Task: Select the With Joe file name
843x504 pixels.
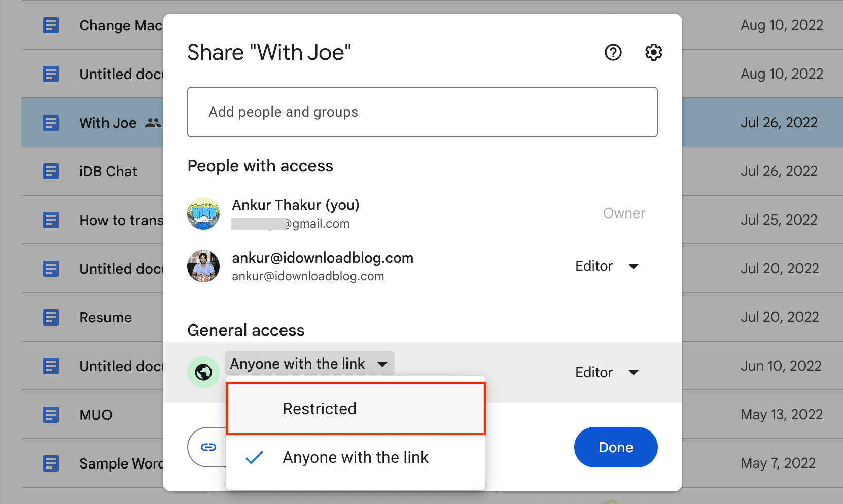Action: pyautogui.click(x=108, y=123)
